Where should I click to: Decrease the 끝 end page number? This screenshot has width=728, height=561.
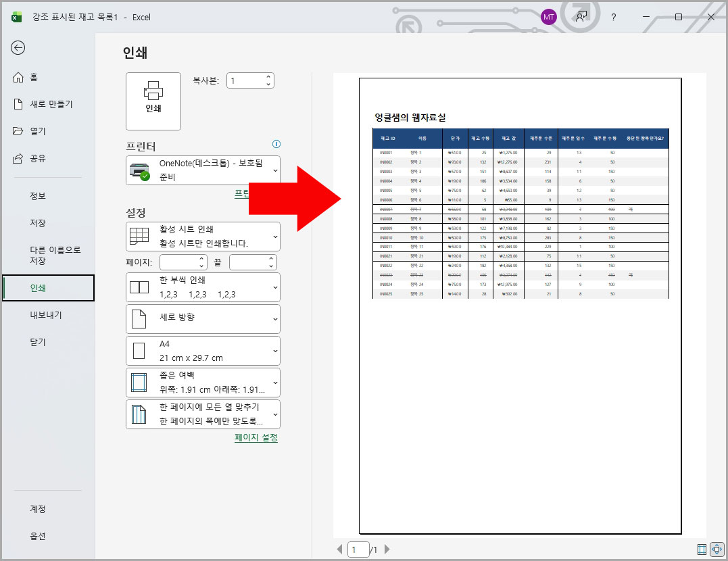pyautogui.click(x=271, y=266)
